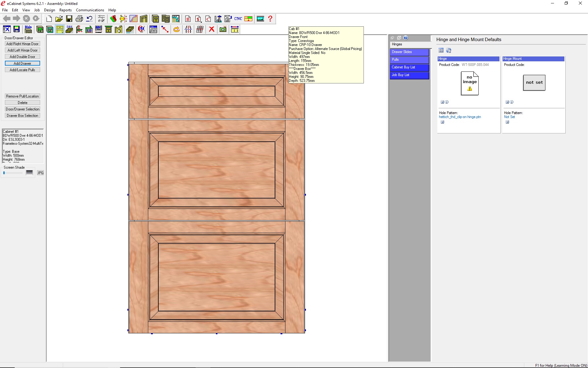
Task: Click the DBX drawer box icon
Action: [70, 29]
